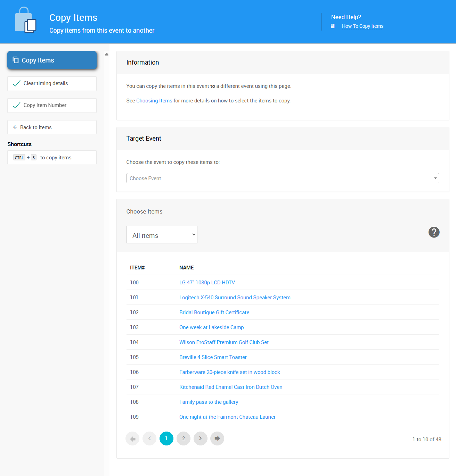Click the CTRL + S shortcut entry
Viewport: 456px width, 476px height.
[x=52, y=158]
